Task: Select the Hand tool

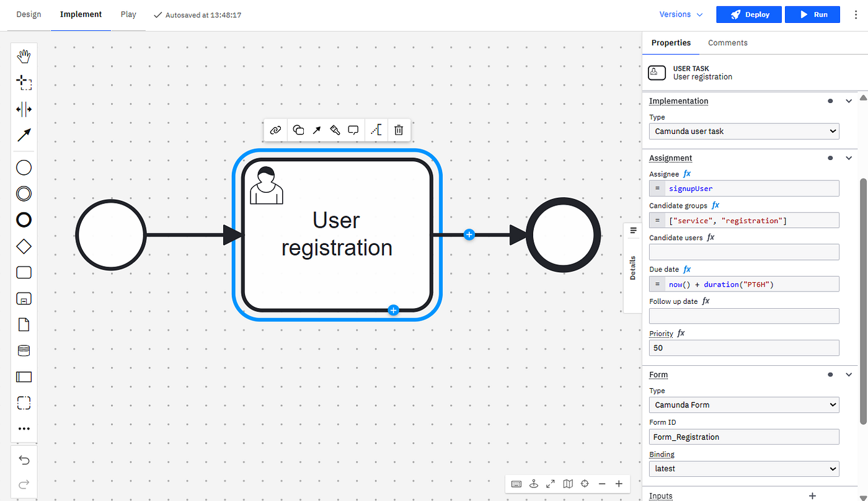Action: click(24, 56)
